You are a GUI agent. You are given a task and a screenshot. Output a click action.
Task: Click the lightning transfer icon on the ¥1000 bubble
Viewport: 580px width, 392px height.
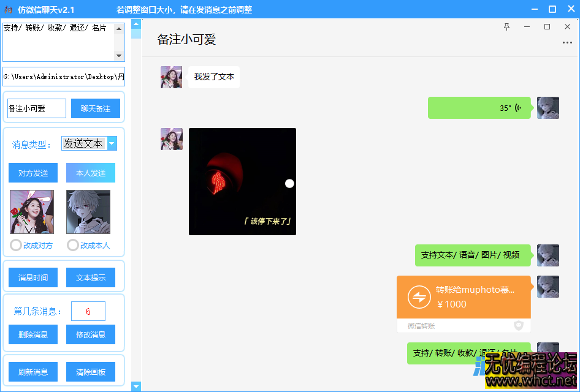pos(420,296)
